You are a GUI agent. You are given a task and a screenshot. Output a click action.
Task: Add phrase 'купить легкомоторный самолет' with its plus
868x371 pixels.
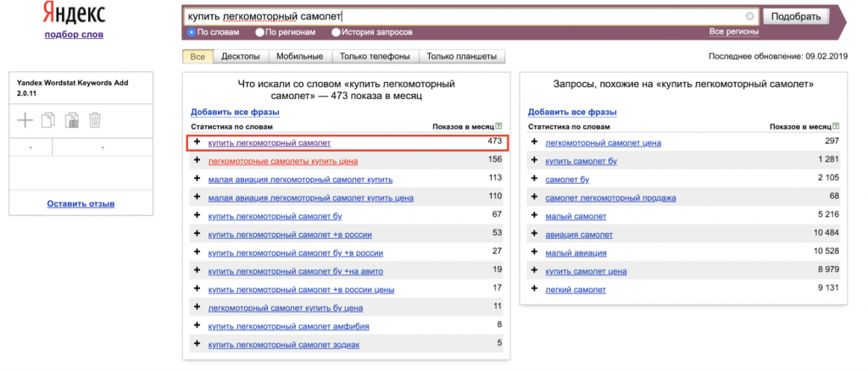point(197,142)
